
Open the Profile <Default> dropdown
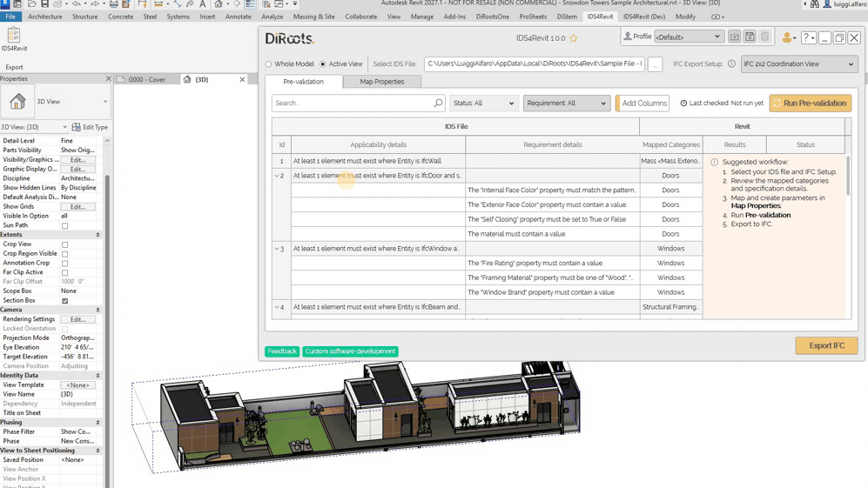pos(689,37)
